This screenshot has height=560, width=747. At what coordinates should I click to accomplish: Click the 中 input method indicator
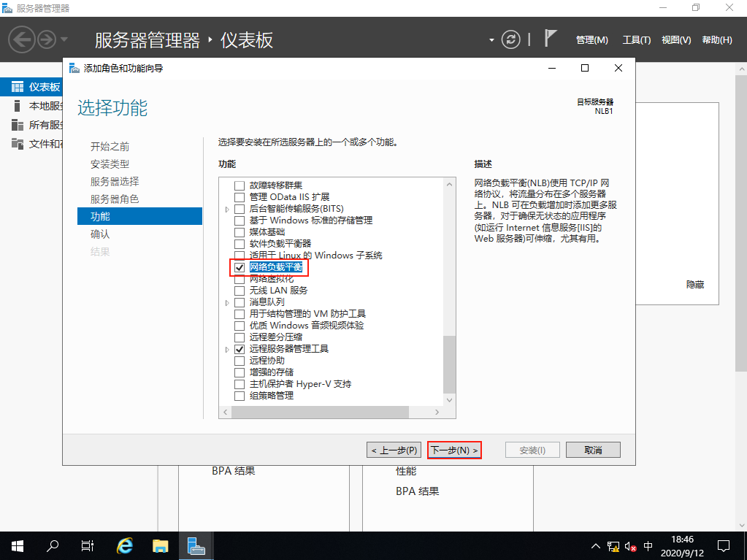tap(648, 546)
